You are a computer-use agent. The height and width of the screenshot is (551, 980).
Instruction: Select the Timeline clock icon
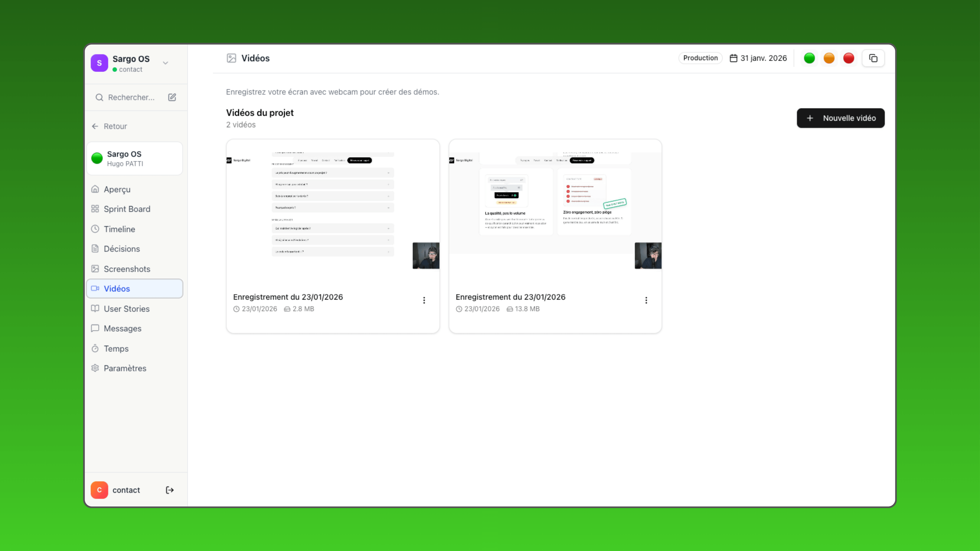coord(95,229)
